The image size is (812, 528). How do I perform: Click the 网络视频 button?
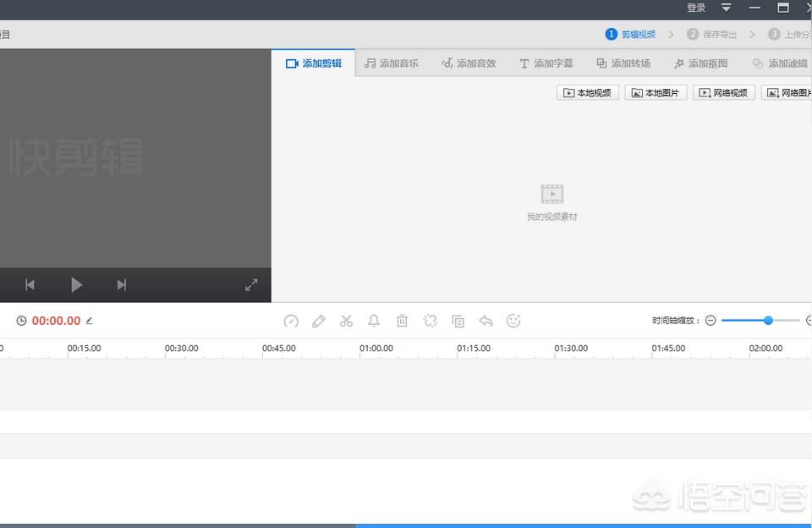tap(723, 93)
